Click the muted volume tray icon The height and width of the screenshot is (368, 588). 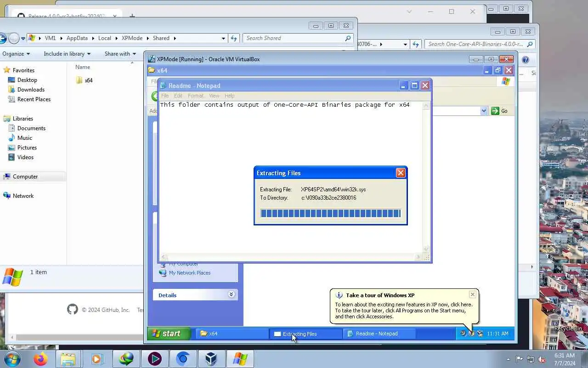[542, 359]
